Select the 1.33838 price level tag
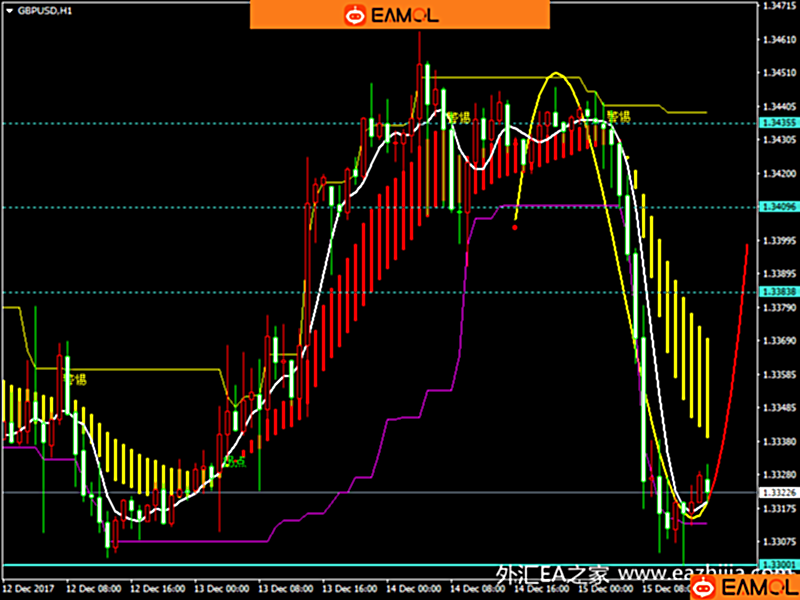This screenshot has height=600, width=800. point(778,292)
